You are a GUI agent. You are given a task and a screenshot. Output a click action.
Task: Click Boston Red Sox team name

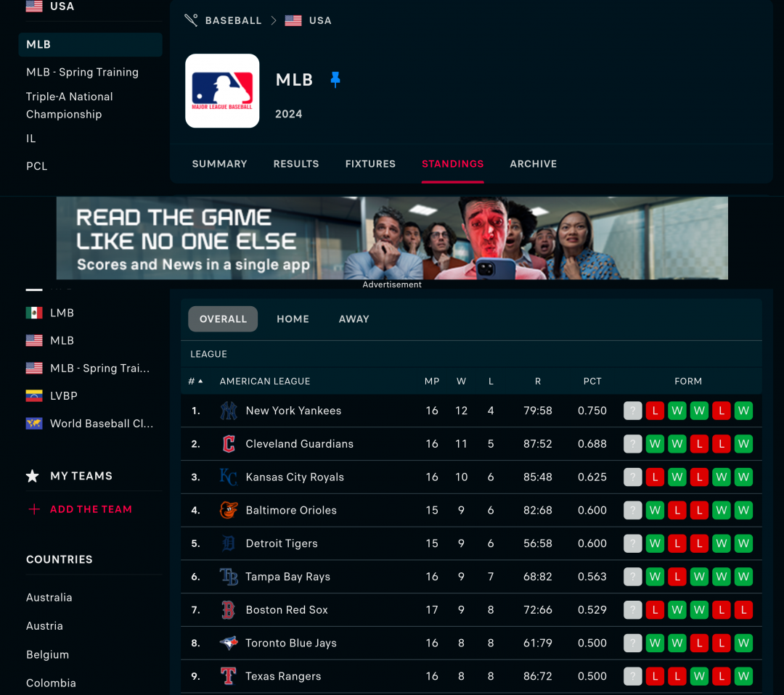(287, 610)
